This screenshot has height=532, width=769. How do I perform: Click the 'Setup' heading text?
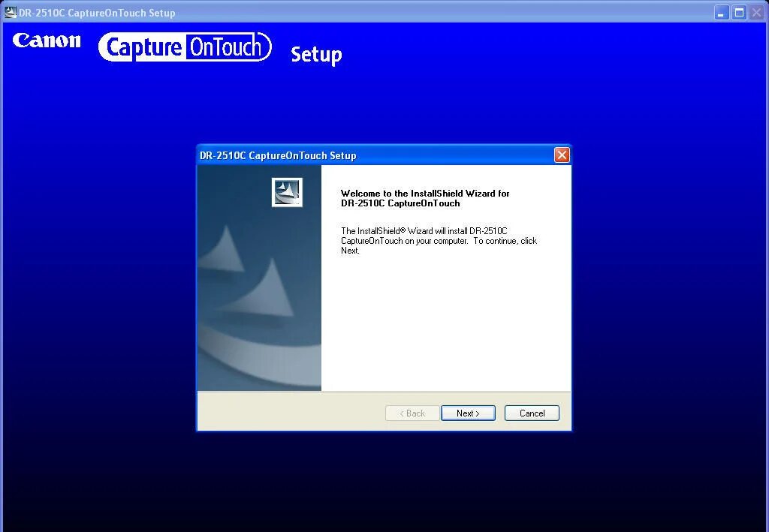click(316, 55)
